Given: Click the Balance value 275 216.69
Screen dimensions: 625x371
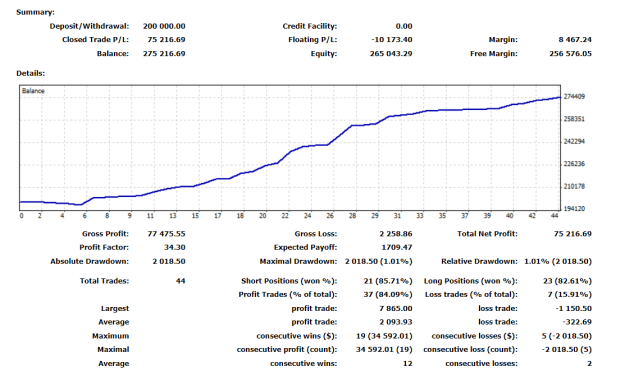Looking at the screenshot, I should 164,54.
